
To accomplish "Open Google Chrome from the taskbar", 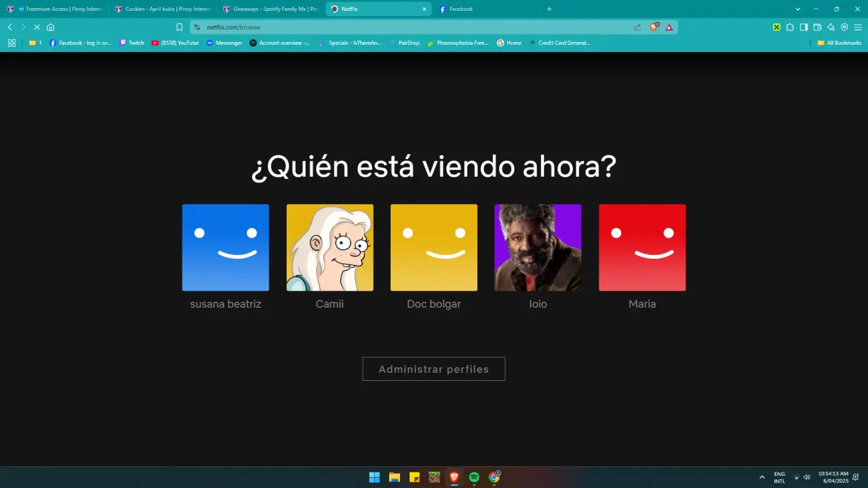I will [494, 477].
